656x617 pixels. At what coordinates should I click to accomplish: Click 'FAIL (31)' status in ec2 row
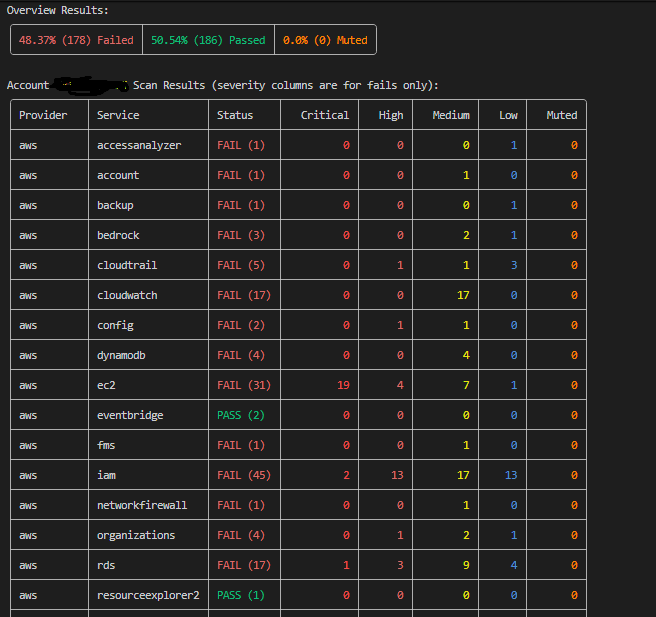point(243,385)
